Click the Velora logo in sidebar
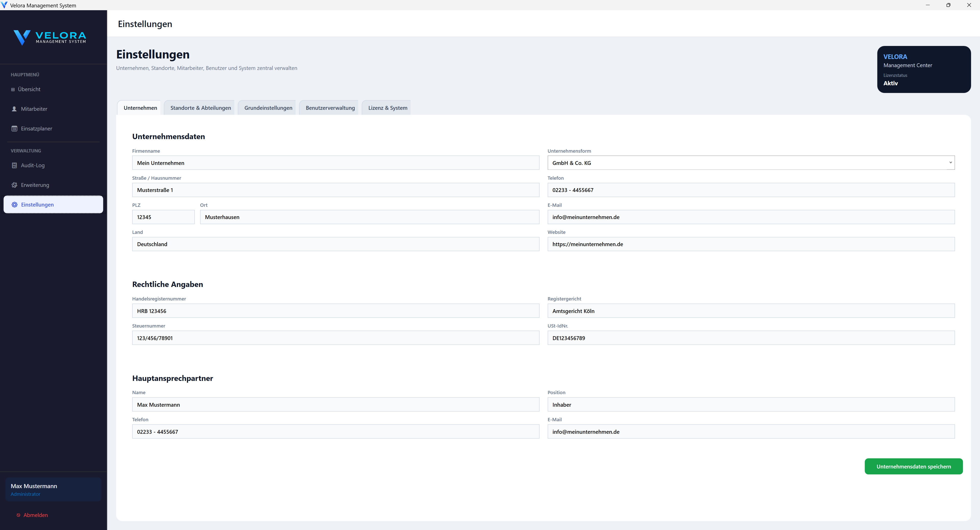The height and width of the screenshot is (530, 980). pyautogui.click(x=50, y=37)
